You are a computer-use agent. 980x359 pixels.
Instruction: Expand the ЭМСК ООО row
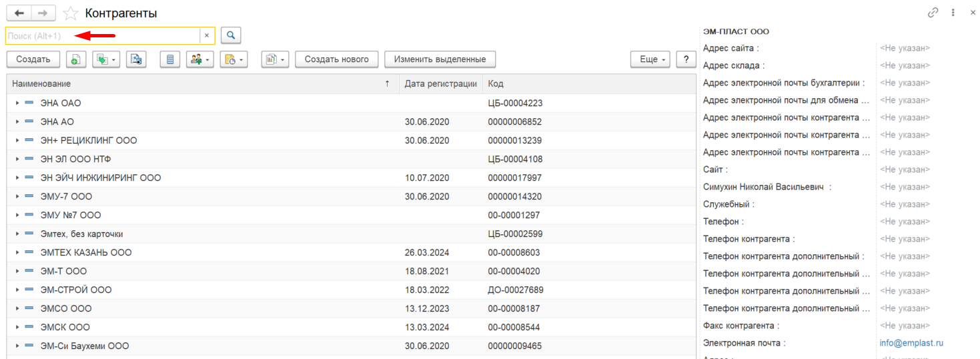pos(17,328)
